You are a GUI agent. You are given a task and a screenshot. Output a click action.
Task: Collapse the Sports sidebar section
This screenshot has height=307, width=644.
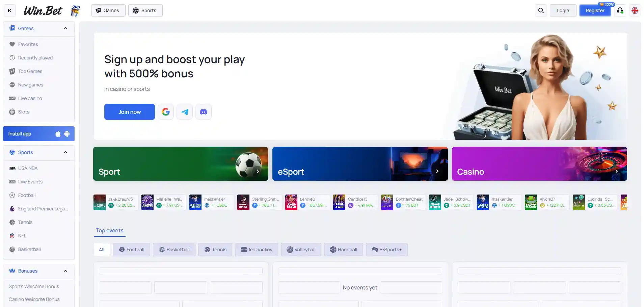click(x=65, y=152)
